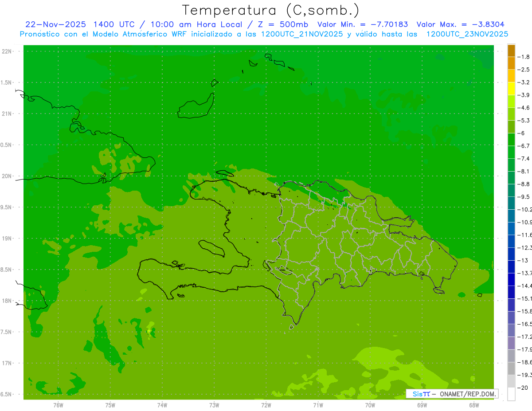Click the bright yellow swatch in the color scale
Image resolution: width=532 pixels, height=411 pixels.
511,89
